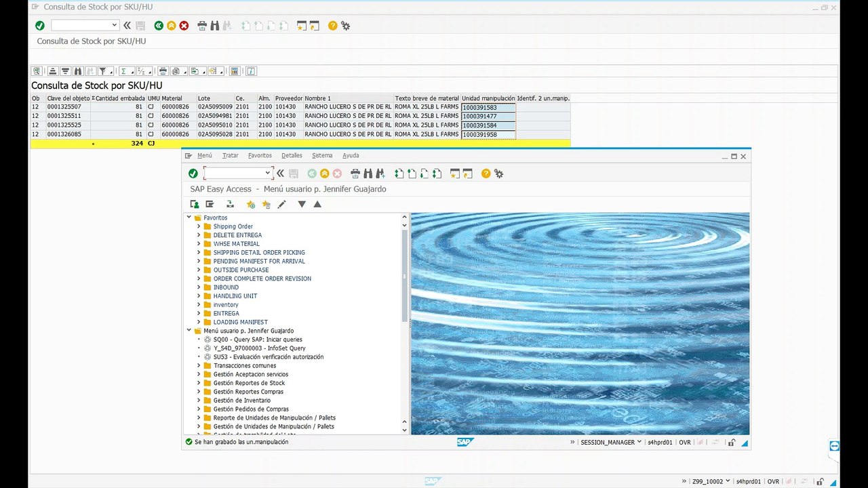Click the Move Favorites Up triangle icon
The image size is (868, 488).
[317, 204]
